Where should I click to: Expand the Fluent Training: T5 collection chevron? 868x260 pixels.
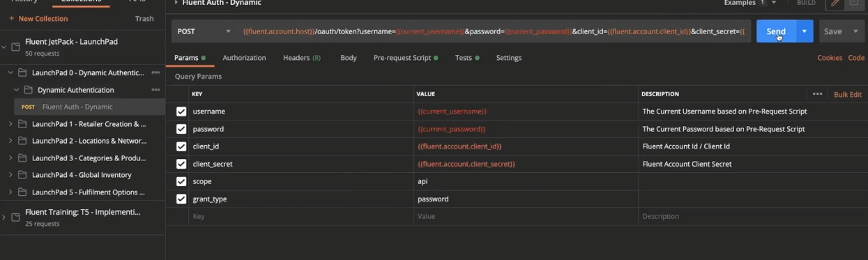click(x=4, y=217)
